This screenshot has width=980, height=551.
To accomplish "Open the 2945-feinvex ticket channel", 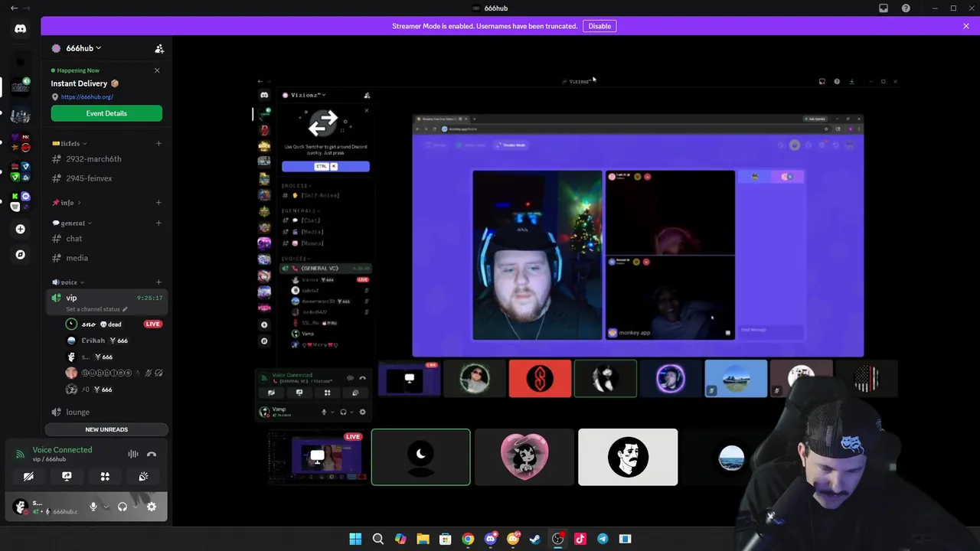I will (106, 178).
